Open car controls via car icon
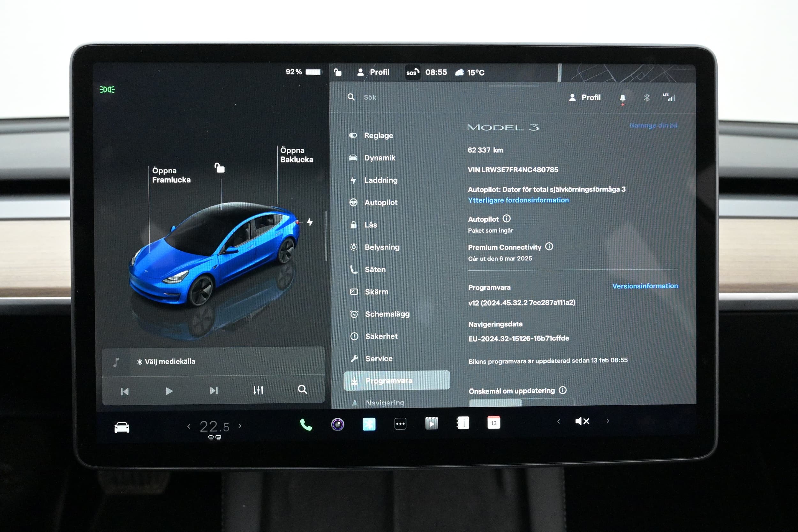Viewport: 798px width, 532px height. (x=122, y=427)
